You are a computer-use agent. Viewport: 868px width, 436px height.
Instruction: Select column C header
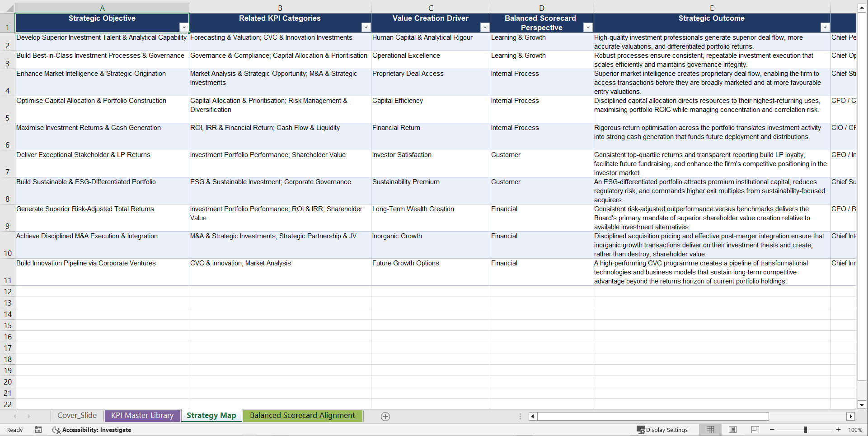tap(431, 8)
